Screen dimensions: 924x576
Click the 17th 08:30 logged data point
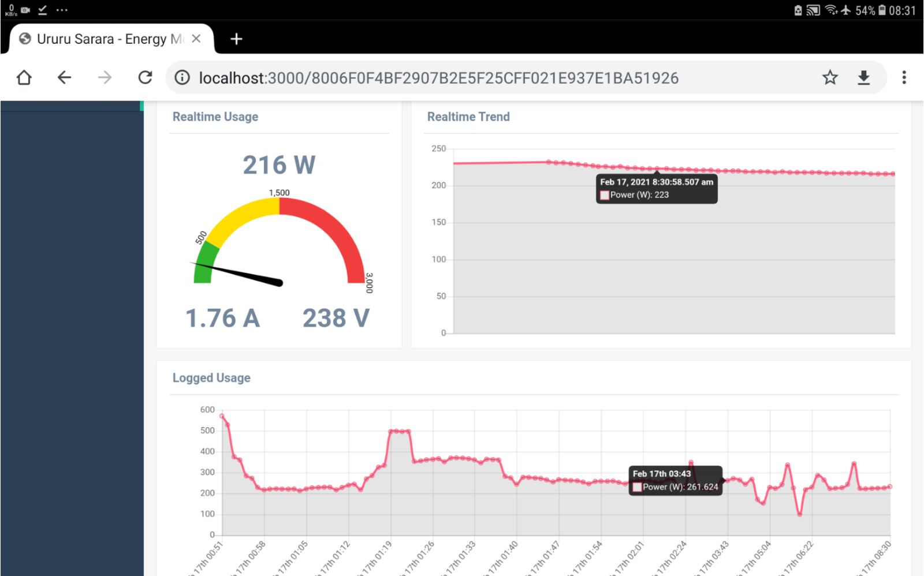(x=890, y=487)
